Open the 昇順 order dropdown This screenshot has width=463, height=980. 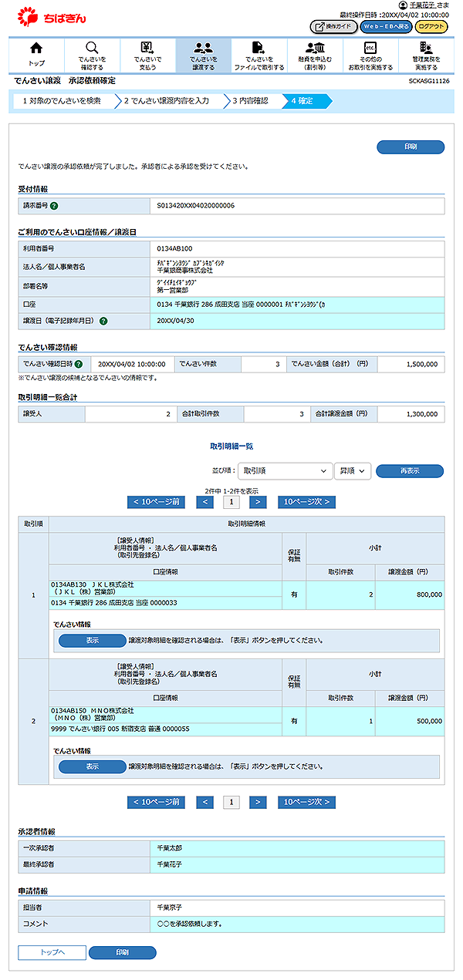tap(353, 471)
